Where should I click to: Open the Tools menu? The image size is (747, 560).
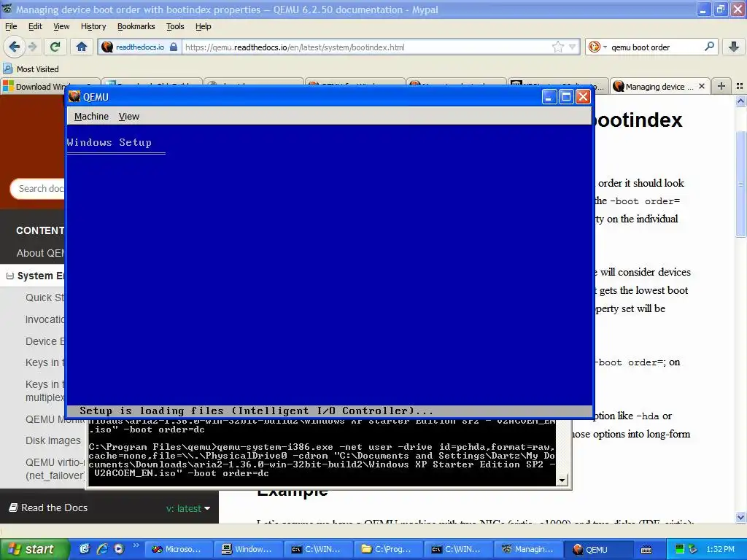(175, 26)
